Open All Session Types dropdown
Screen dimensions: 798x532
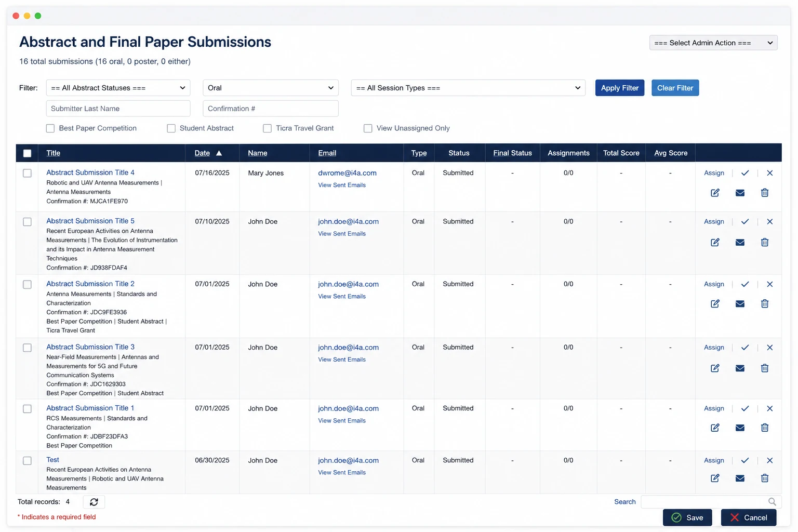(468, 88)
